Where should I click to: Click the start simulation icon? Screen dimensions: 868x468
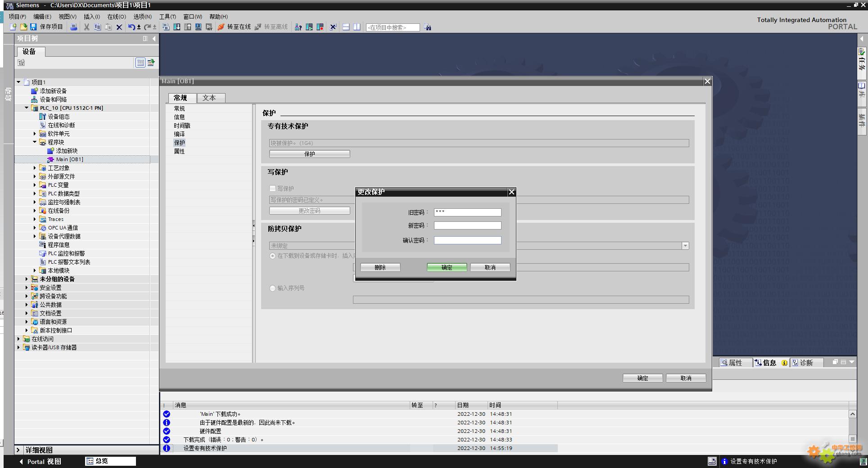[198, 27]
